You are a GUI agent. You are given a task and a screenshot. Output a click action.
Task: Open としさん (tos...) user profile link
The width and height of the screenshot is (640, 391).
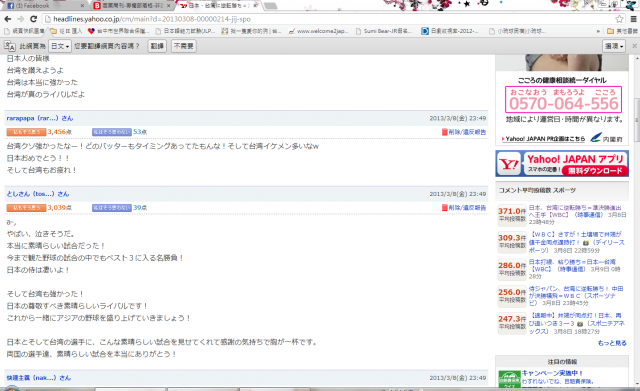38,193
